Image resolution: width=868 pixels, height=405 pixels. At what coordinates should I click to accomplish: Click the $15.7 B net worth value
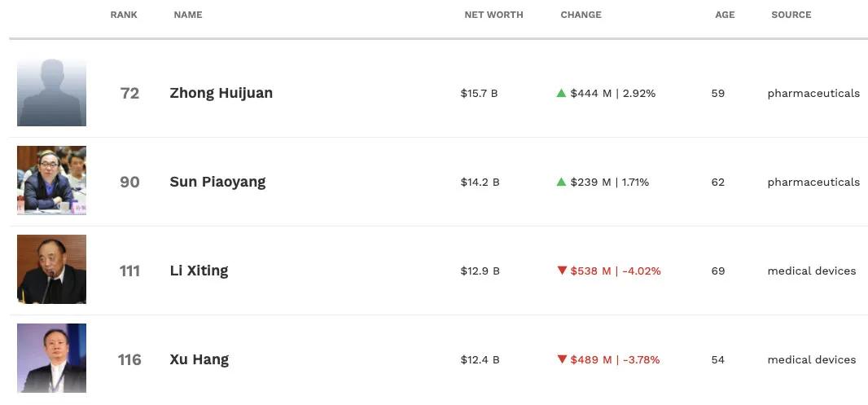click(479, 93)
